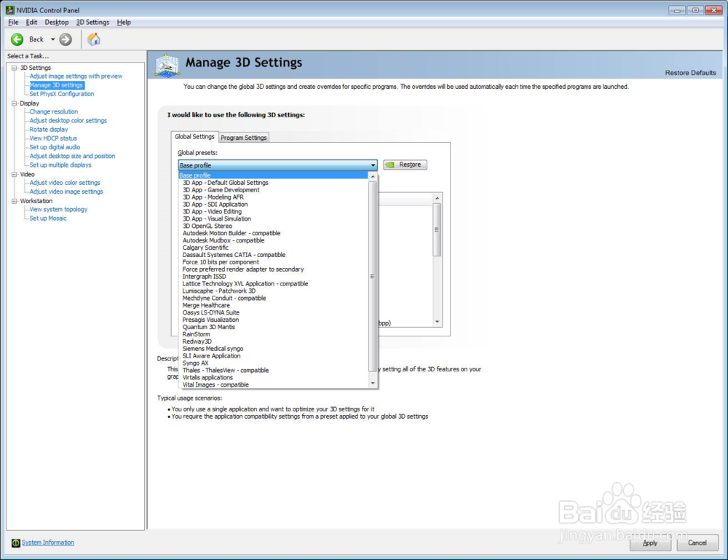Collapse the Display tree node
728x560 pixels.
coord(15,103)
